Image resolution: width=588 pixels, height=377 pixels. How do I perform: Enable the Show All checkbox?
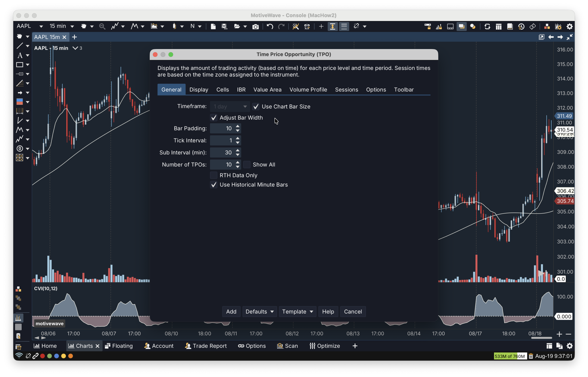[247, 165]
